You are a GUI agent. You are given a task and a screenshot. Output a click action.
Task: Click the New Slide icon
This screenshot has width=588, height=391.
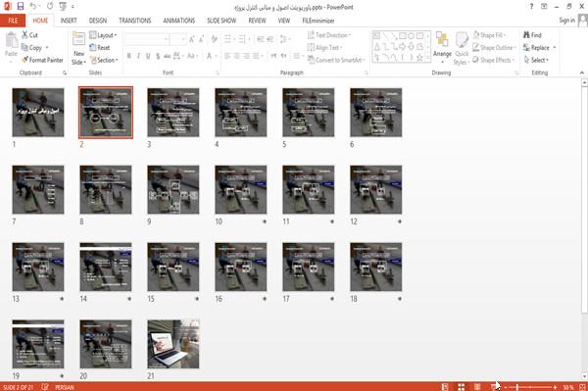78,39
